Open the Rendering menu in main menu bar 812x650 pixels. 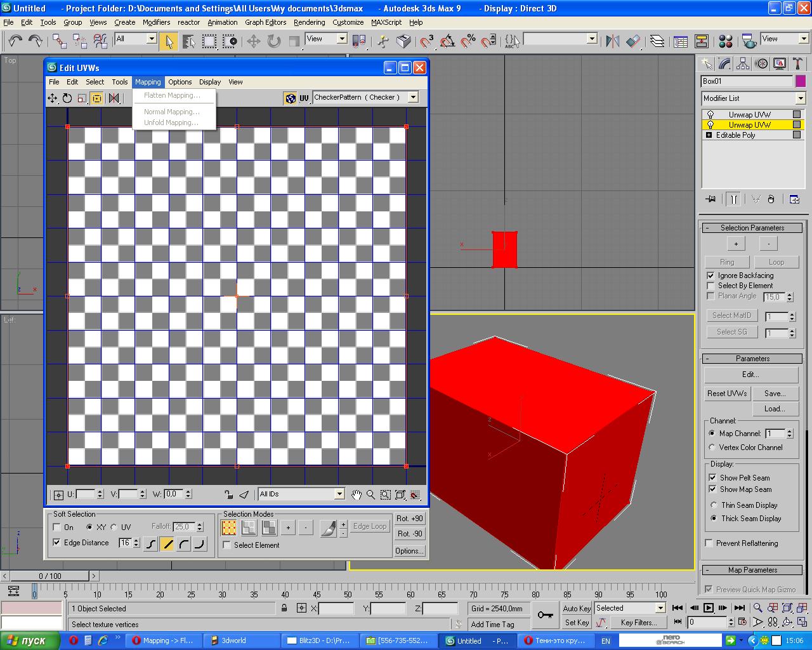coord(309,22)
